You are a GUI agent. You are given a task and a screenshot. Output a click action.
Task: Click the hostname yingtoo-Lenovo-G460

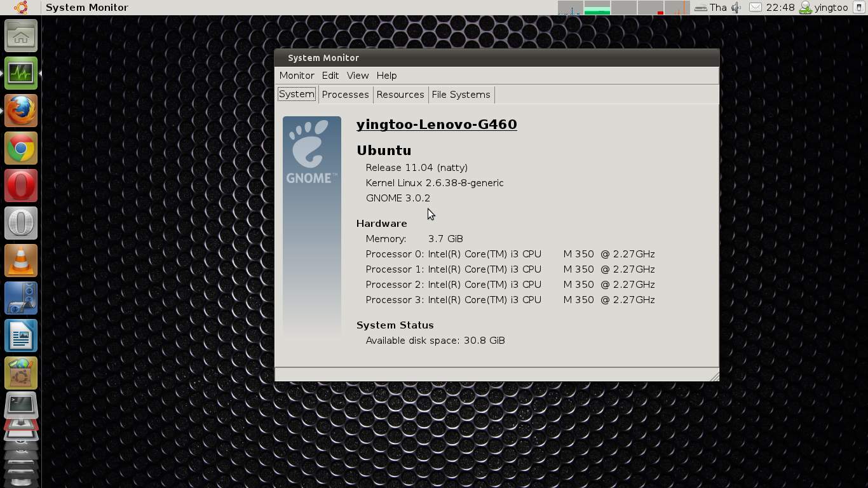click(437, 125)
